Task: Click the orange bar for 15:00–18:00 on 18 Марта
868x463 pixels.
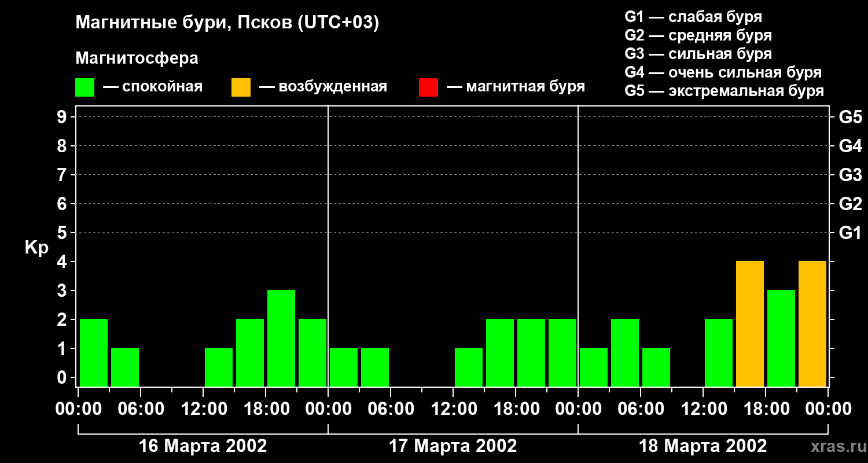Action: click(x=750, y=324)
